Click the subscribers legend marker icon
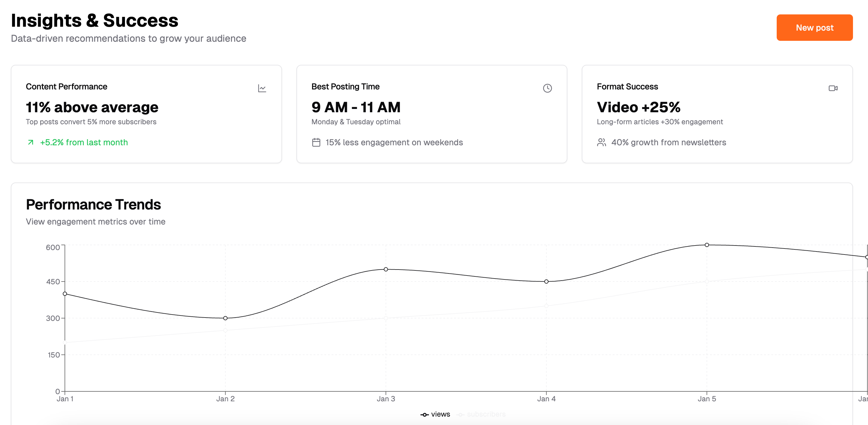Image resolution: width=868 pixels, height=425 pixels. (x=460, y=414)
